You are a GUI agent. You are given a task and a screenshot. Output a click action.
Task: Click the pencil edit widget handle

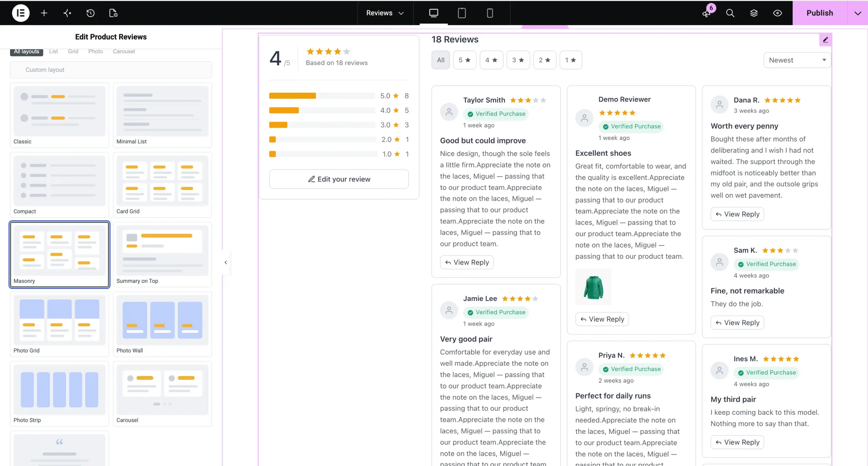click(825, 40)
